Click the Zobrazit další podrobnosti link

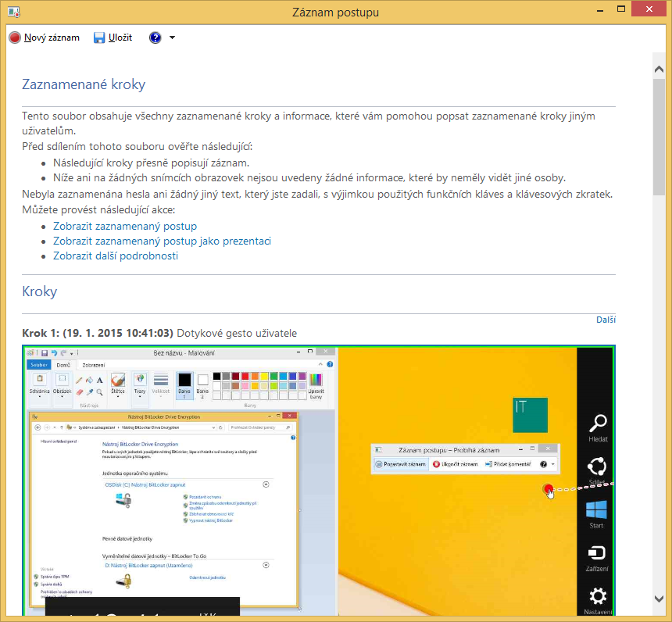click(x=116, y=256)
